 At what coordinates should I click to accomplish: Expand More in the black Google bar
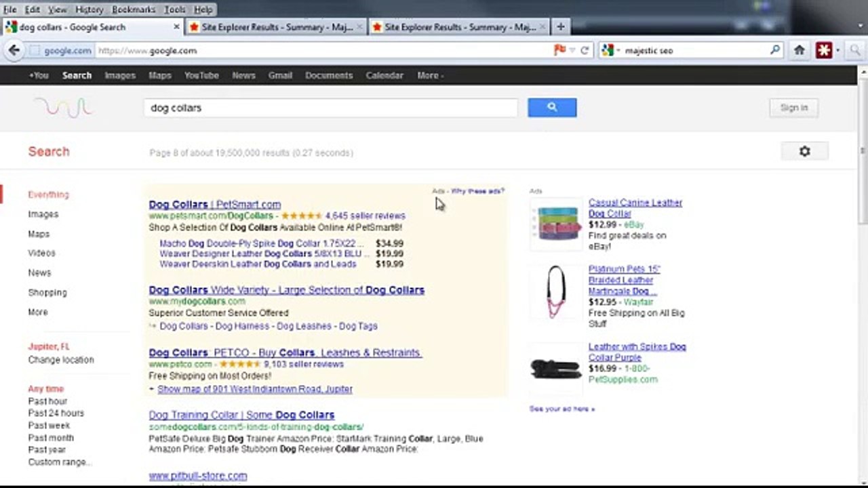430,75
